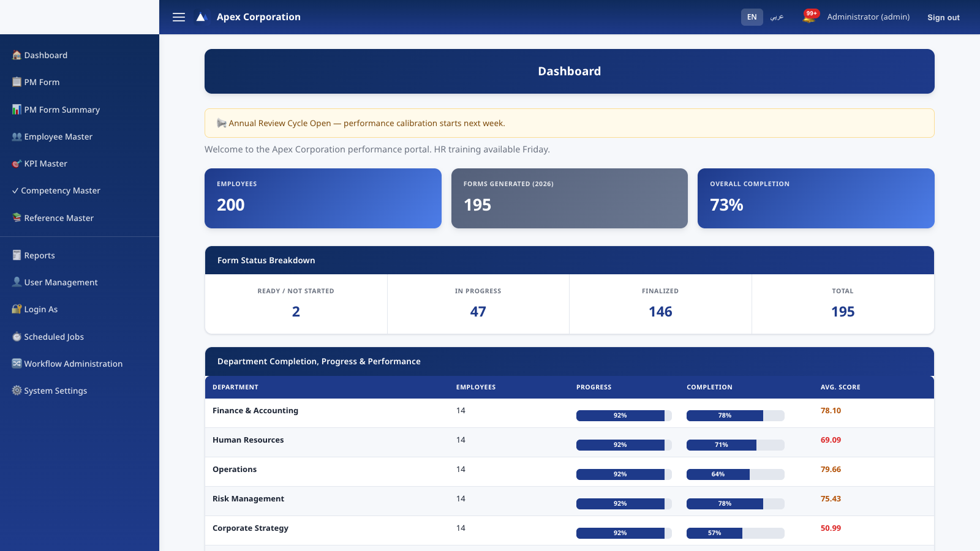Image resolution: width=980 pixels, height=551 pixels.
Task: Click avg. score 50.99
Action: tap(831, 528)
